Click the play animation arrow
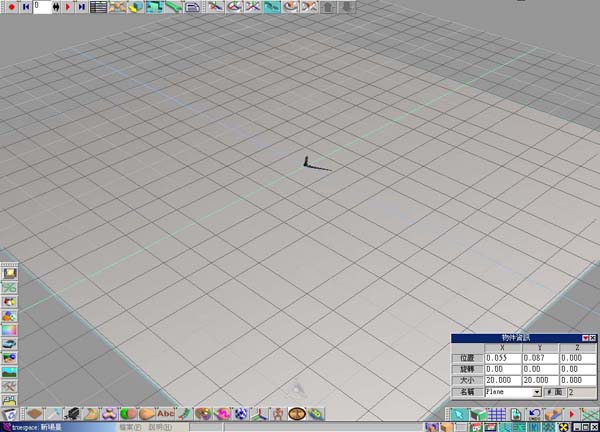This screenshot has width=600, height=432. (67, 7)
